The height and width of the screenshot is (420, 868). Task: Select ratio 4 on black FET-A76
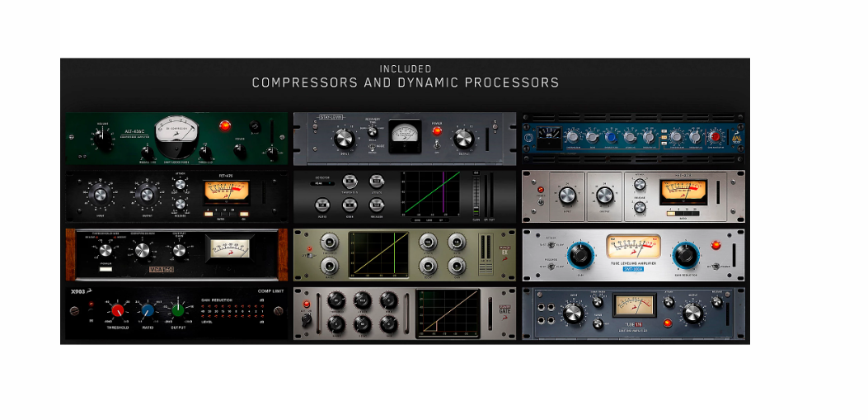pyautogui.click(x=209, y=214)
